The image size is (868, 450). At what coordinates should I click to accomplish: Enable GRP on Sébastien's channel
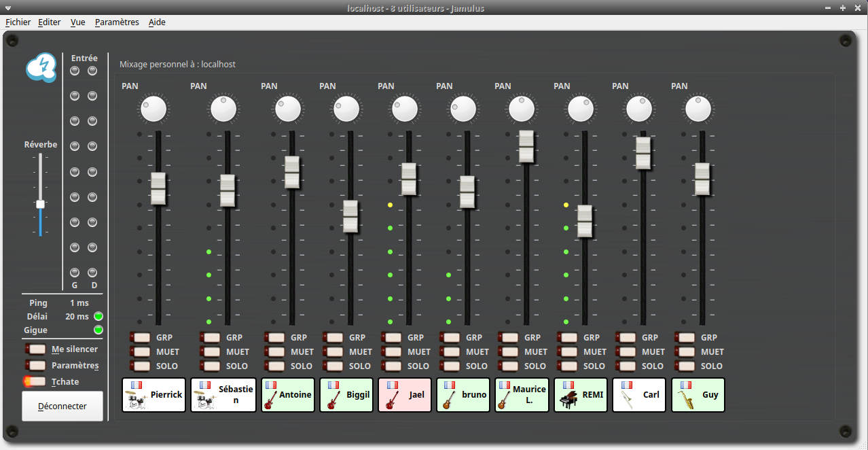pos(210,337)
